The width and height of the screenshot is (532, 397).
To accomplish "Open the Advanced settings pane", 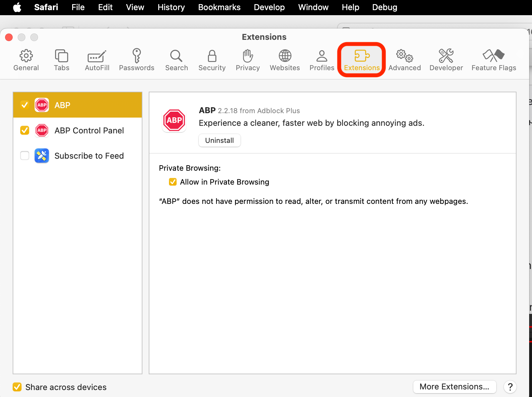I will [404, 60].
